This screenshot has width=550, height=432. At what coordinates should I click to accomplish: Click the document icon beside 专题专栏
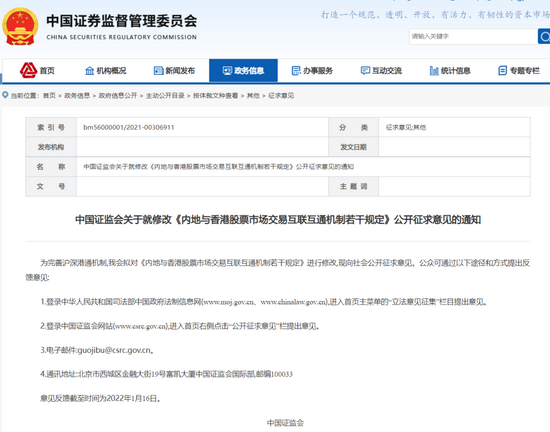pyautogui.click(x=502, y=71)
